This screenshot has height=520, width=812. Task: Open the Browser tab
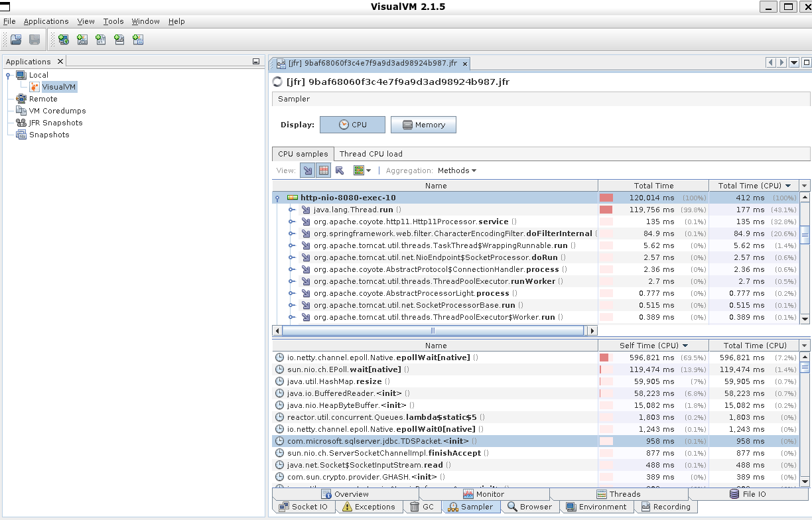tap(529, 507)
